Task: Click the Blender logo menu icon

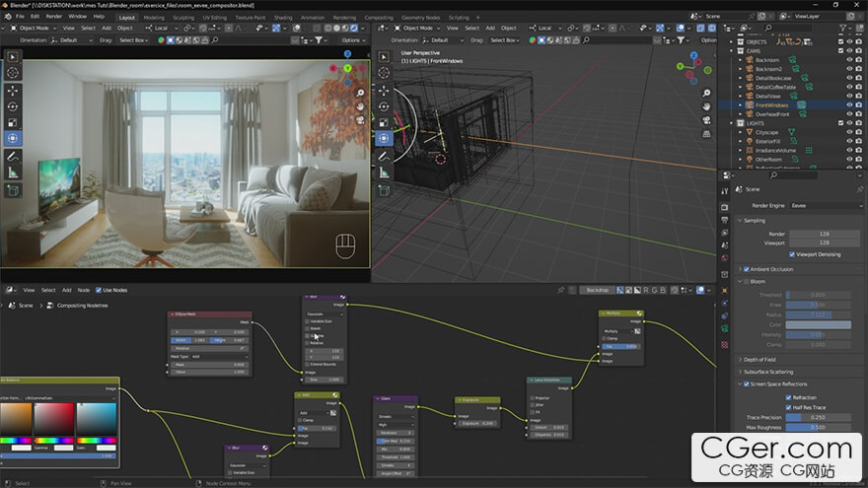Action: coord(8,17)
